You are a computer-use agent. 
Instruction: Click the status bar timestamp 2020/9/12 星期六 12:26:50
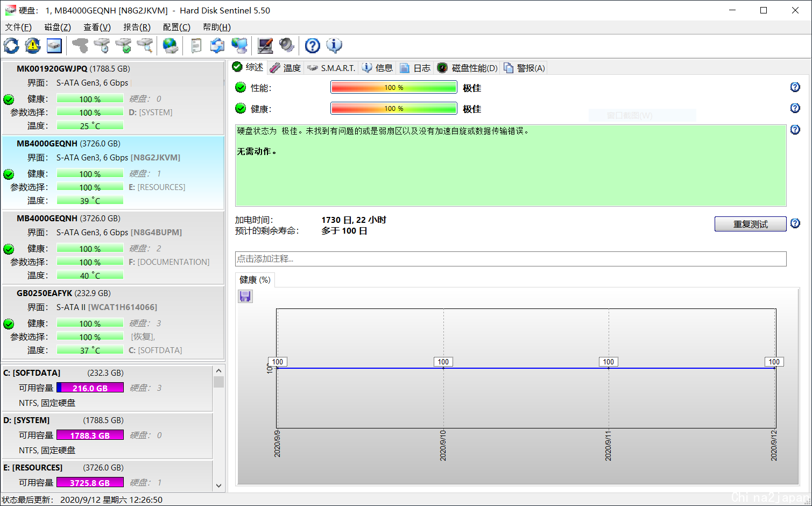point(111,500)
